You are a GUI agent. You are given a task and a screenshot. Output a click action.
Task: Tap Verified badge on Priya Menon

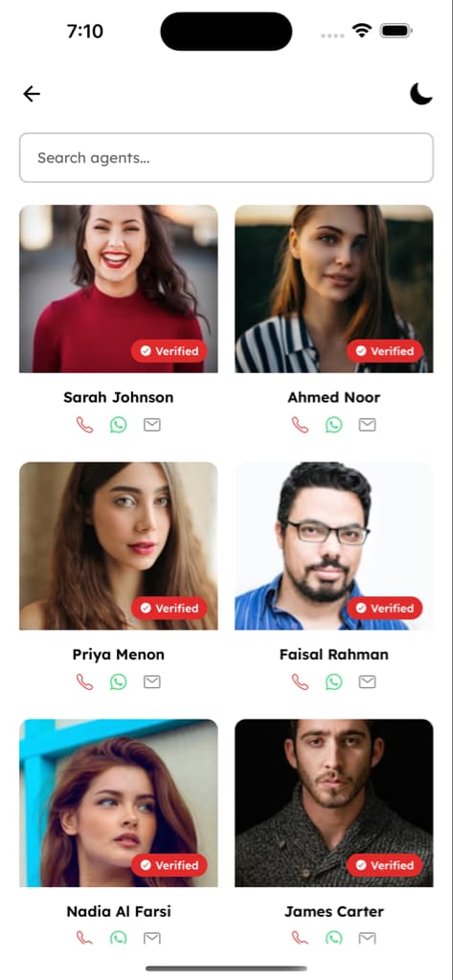[x=169, y=608]
